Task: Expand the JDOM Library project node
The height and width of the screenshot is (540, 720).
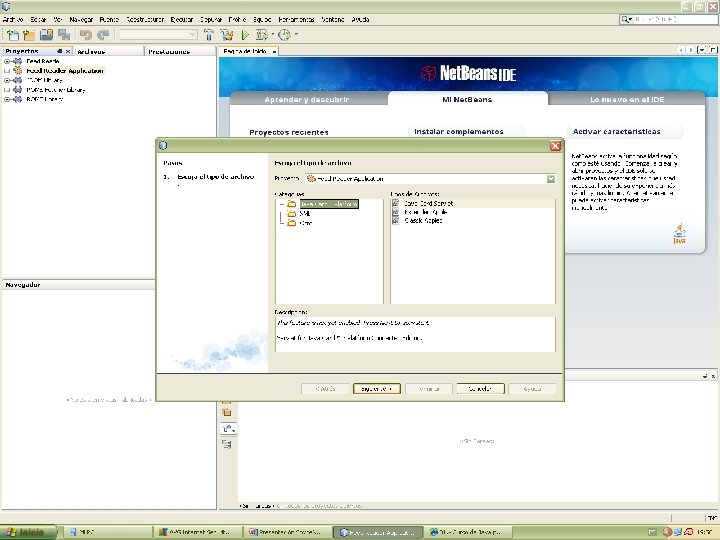Action: pyautogui.click(x=7, y=80)
